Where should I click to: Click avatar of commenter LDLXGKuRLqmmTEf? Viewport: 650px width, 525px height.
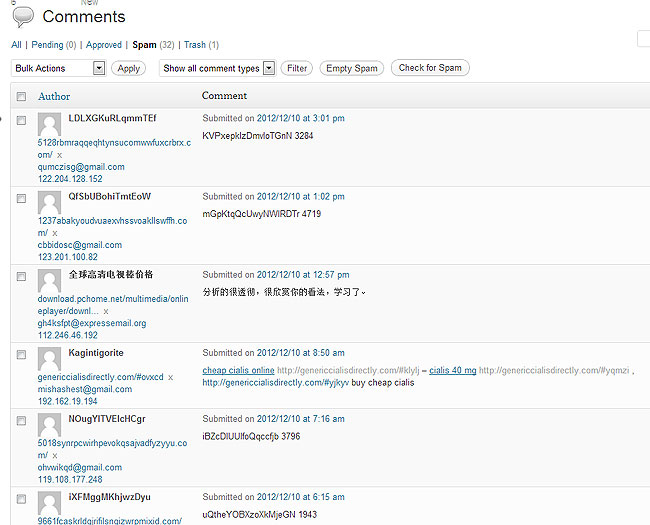pyautogui.click(x=49, y=124)
